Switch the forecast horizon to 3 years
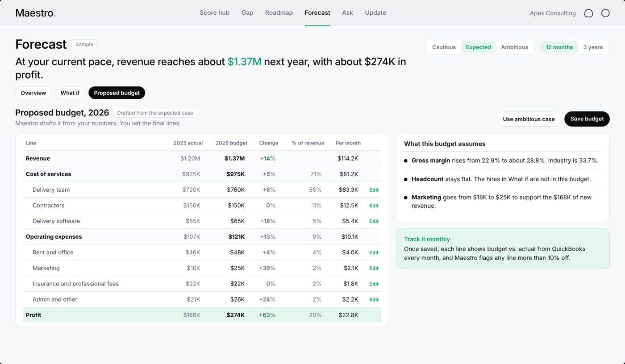 [x=593, y=47]
